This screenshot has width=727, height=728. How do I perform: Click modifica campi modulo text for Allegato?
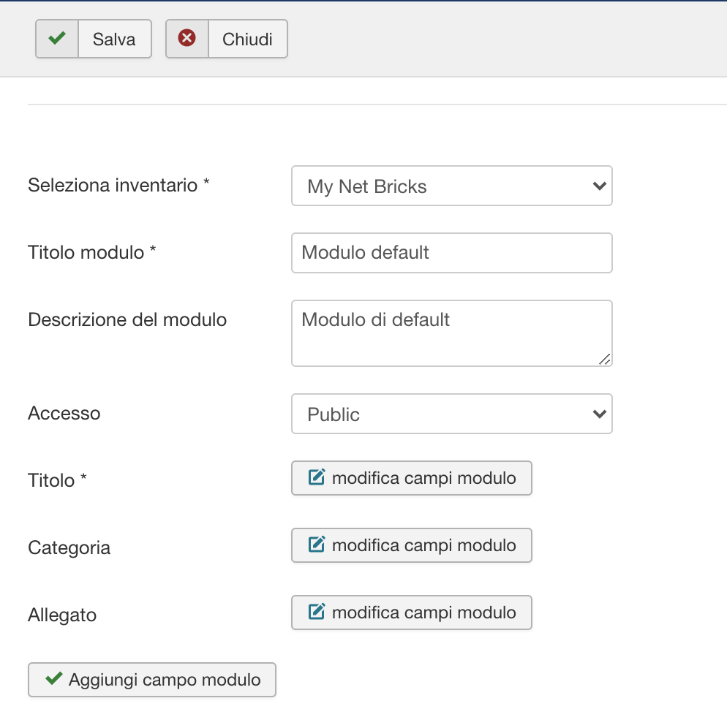423,613
